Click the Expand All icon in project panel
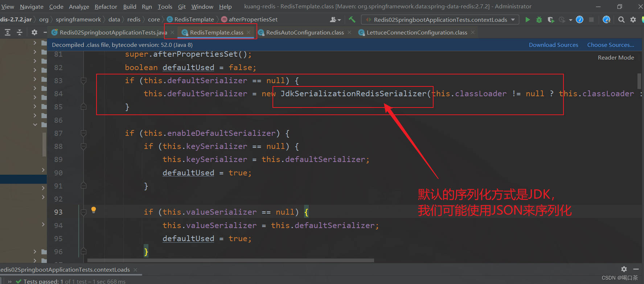644x284 pixels. click(x=7, y=32)
